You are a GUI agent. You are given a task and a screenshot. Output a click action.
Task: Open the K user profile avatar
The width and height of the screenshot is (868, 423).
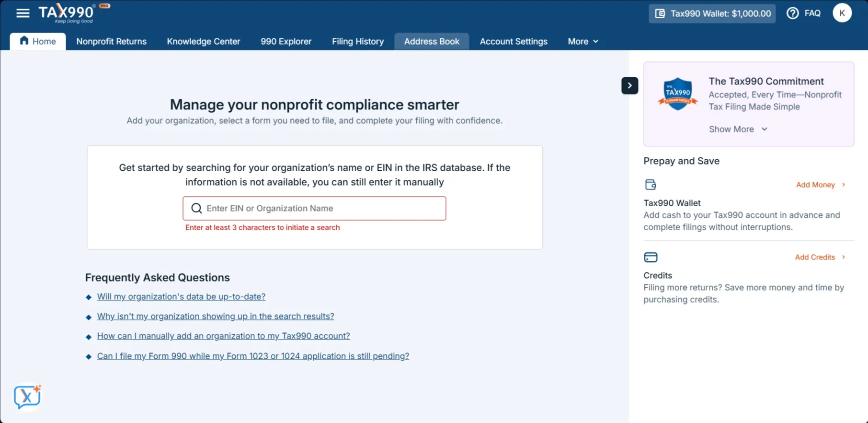[x=842, y=13]
